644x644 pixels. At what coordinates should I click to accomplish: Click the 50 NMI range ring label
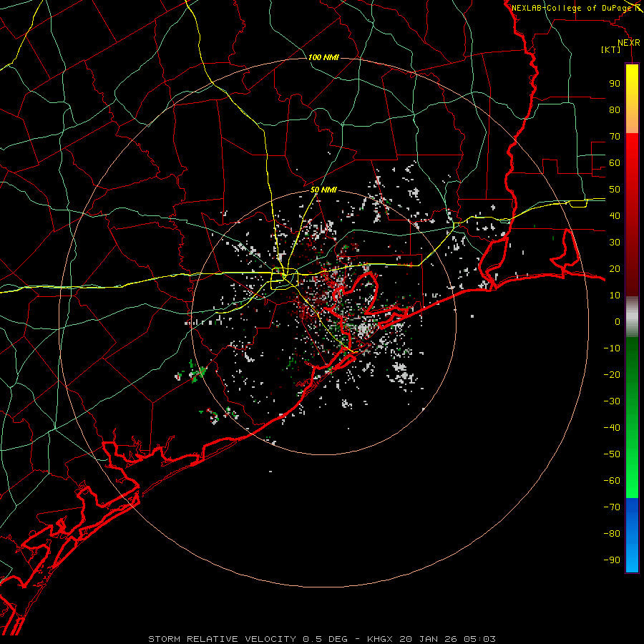[x=323, y=190]
